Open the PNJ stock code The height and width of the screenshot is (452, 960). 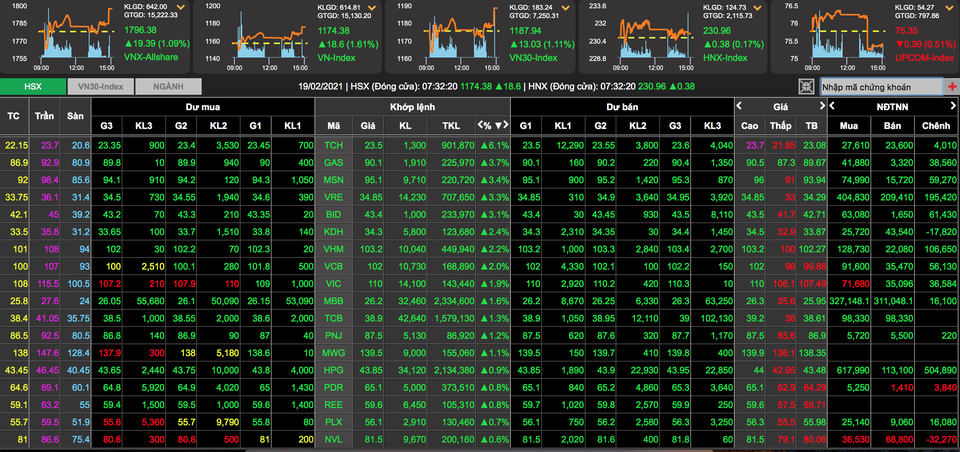pyautogui.click(x=334, y=336)
